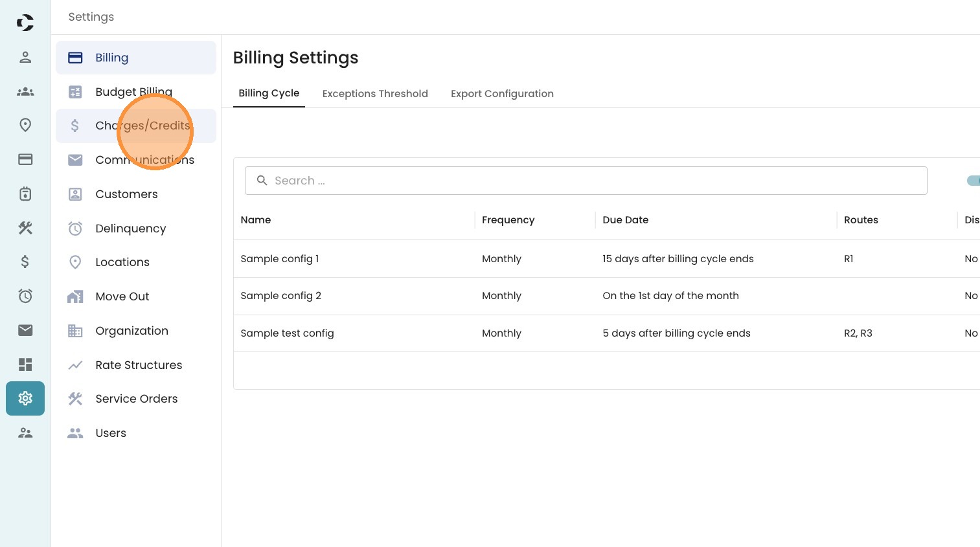This screenshot has height=547, width=980.
Task: Select the Billing Cycle tab
Action: click(269, 93)
